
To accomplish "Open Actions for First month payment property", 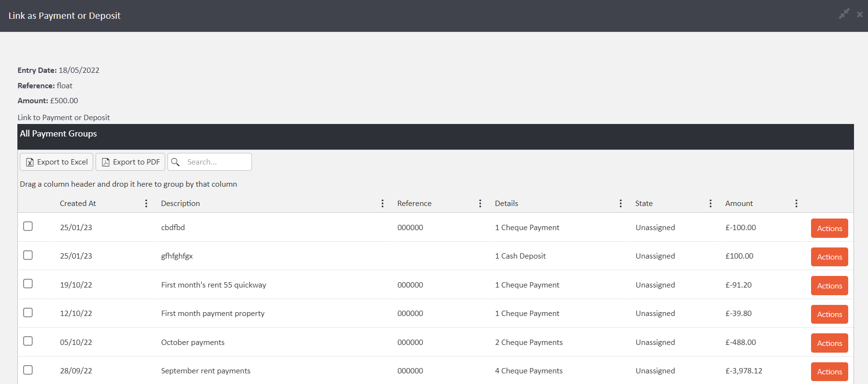I will tap(829, 315).
